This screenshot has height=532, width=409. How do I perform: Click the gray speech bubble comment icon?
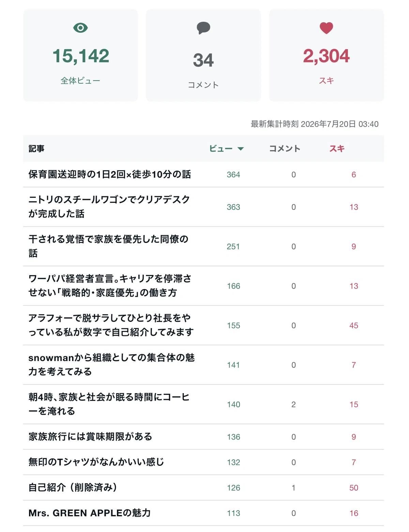pos(203,28)
